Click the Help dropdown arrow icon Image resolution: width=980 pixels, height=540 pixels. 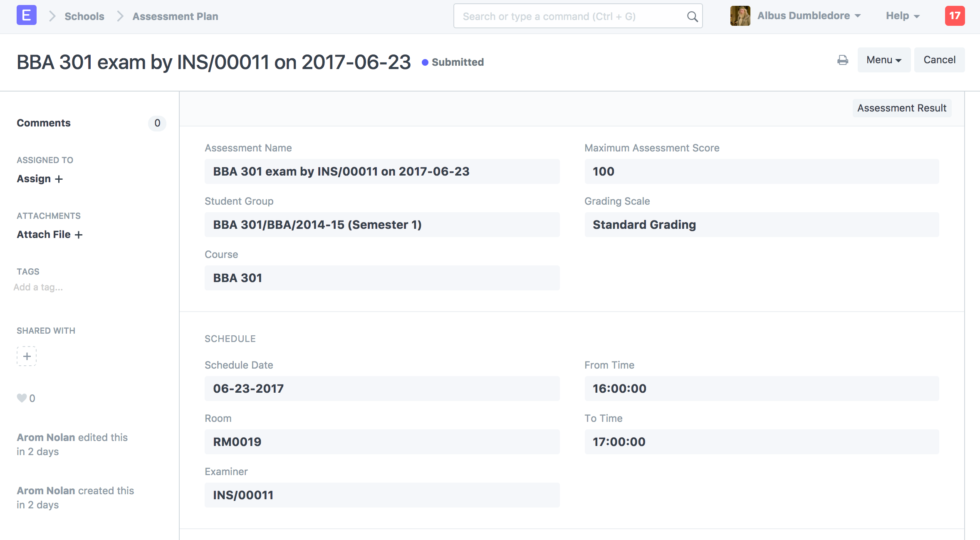918,17
